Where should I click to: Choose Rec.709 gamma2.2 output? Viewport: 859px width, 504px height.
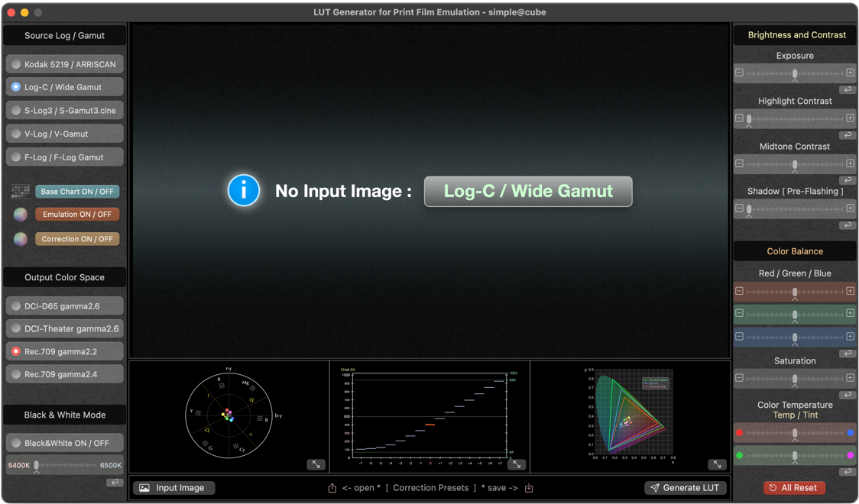65,351
